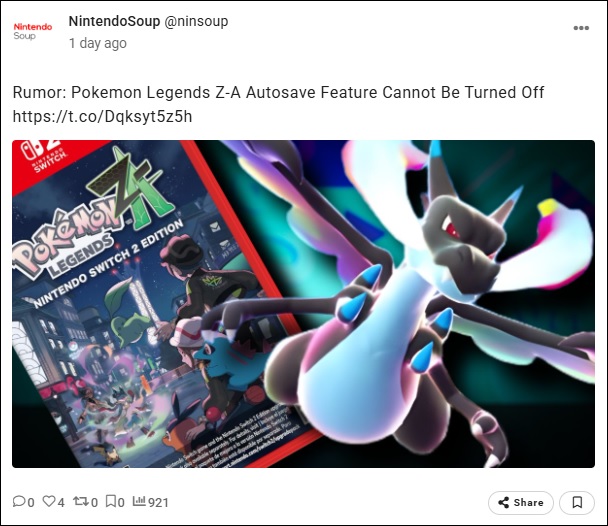
Task: Open the @ninsoup handle link
Action: (x=196, y=21)
